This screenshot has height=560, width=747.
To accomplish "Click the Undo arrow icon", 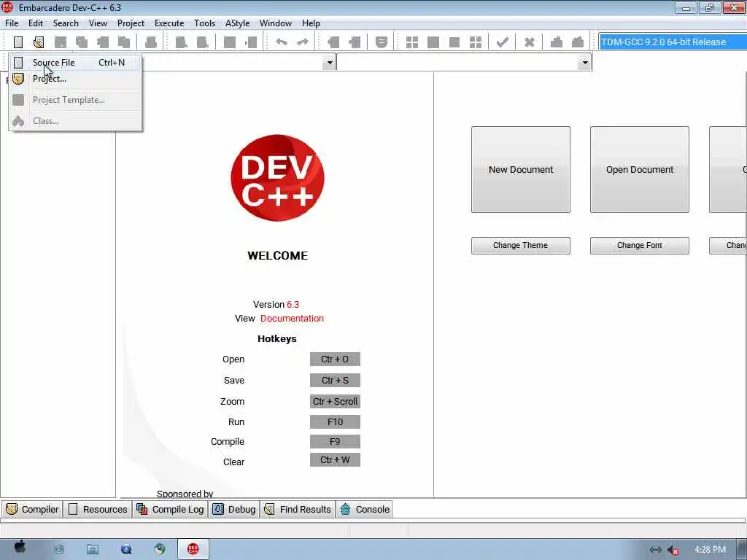I will click(282, 42).
